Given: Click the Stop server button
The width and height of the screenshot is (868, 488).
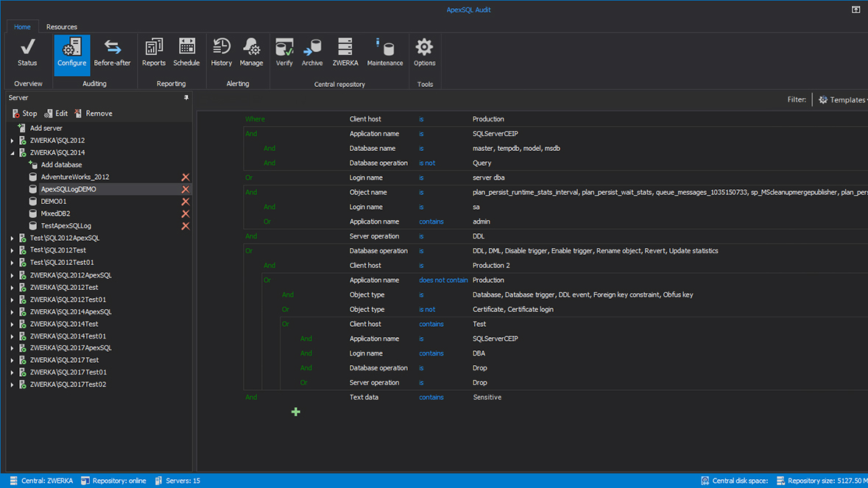Looking at the screenshot, I should (x=24, y=113).
